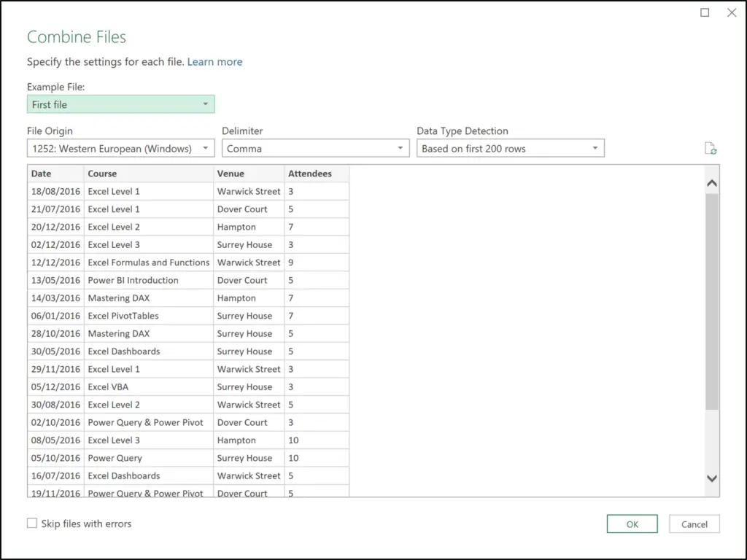Click the scrollbar down arrow

point(711,478)
